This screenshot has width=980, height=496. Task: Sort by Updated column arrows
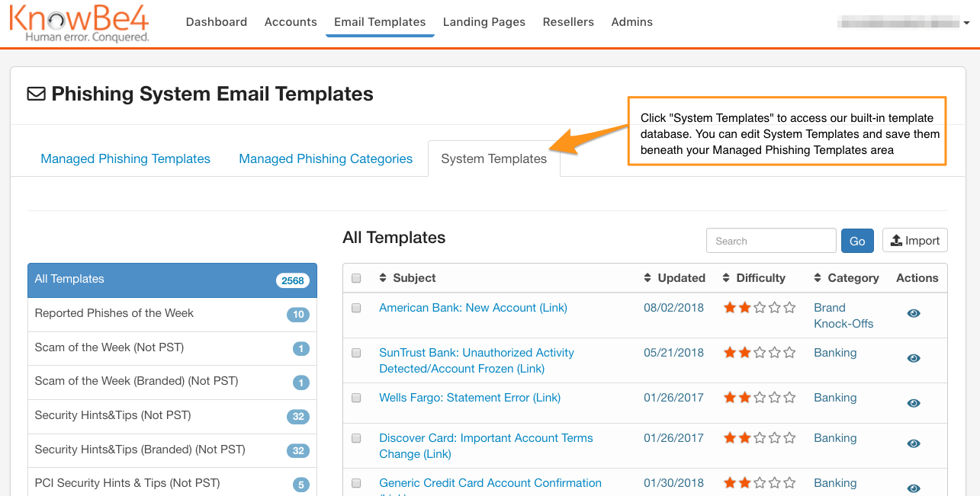tap(648, 278)
